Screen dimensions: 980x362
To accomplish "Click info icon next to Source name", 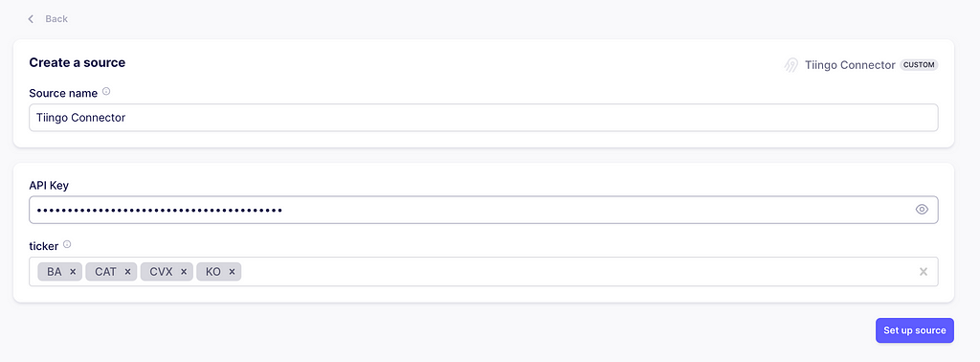I will coord(106,92).
